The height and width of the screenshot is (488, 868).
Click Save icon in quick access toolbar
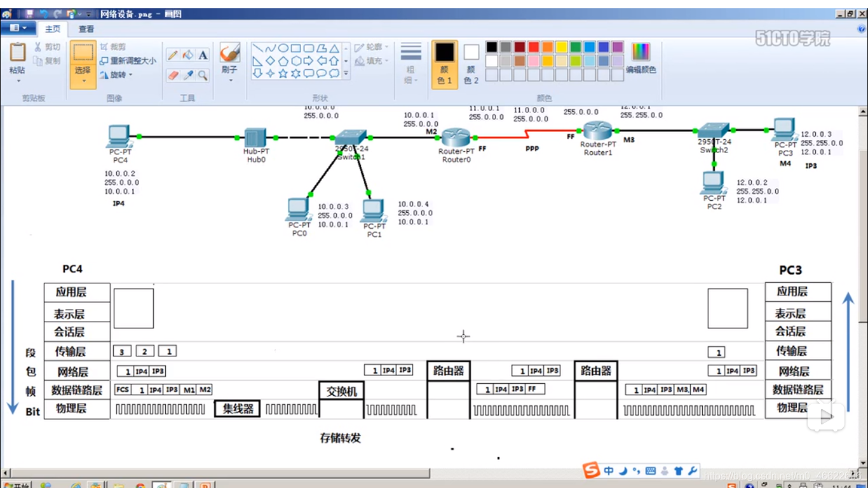point(29,13)
